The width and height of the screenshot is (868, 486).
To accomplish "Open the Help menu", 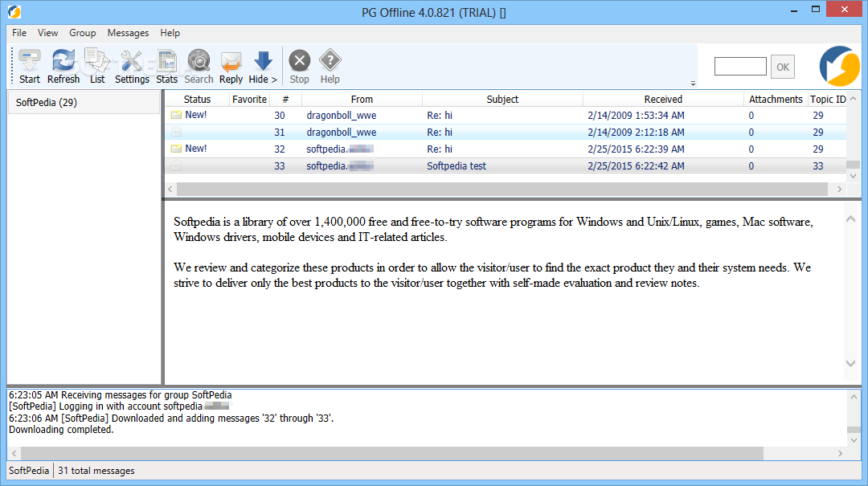I will (170, 33).
